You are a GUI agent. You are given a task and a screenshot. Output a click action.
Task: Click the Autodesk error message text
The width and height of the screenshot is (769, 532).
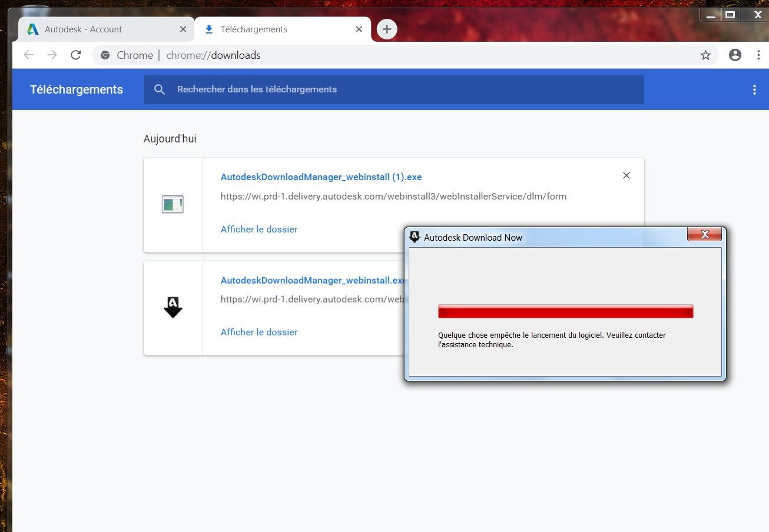pos(552,340)
